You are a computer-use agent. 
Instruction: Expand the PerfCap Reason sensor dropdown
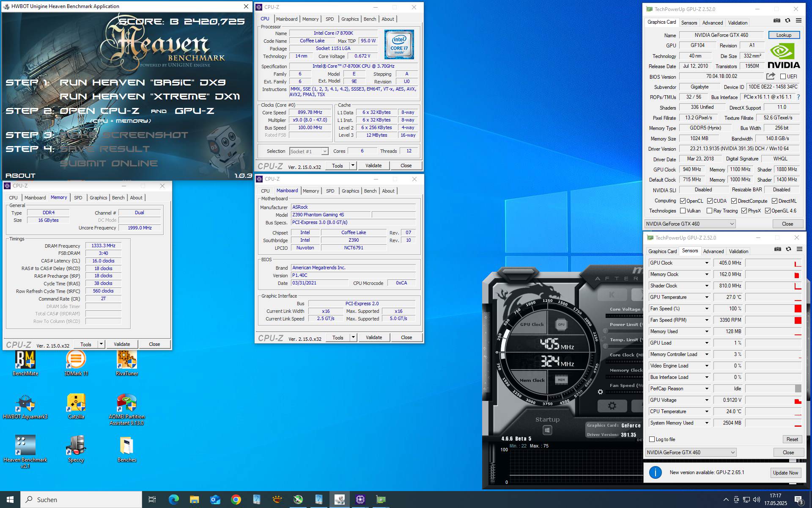pyautogui.click(x=706, y=389)
